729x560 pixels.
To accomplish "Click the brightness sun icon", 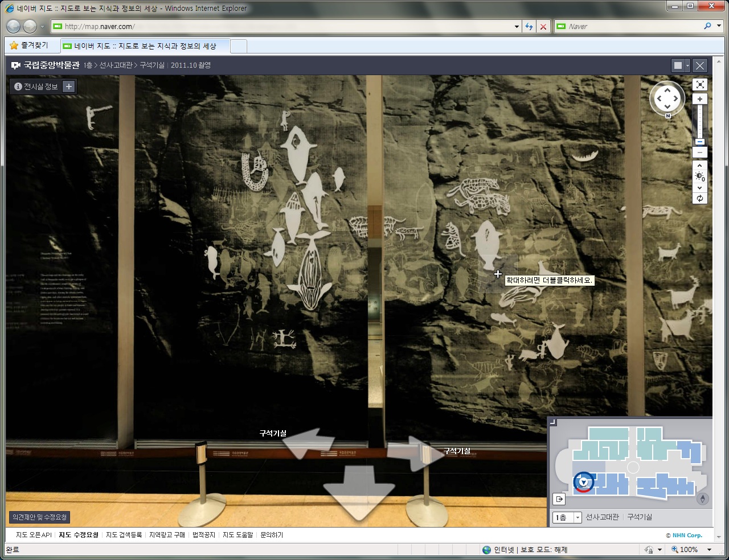I will pyautogui.click(x=700, y=177).
